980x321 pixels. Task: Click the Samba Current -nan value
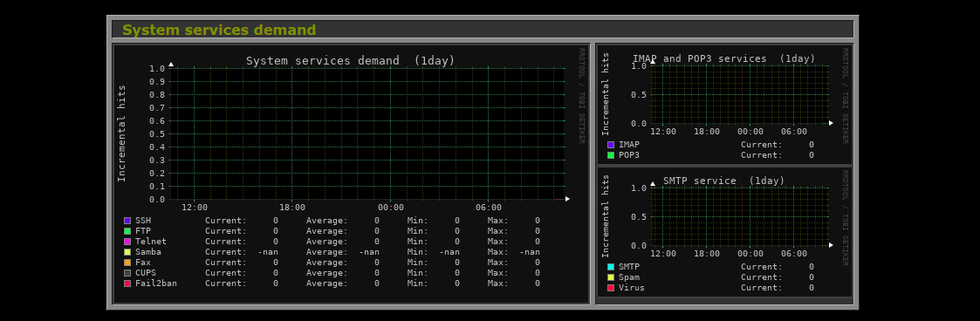(x=268, y=252)
